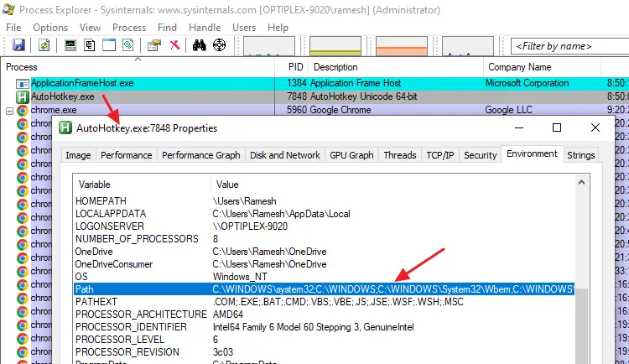The image size is (629, 364).
Task: Click the View DLLs/Handles toolbar icon
Action: [x=128, y=45]
